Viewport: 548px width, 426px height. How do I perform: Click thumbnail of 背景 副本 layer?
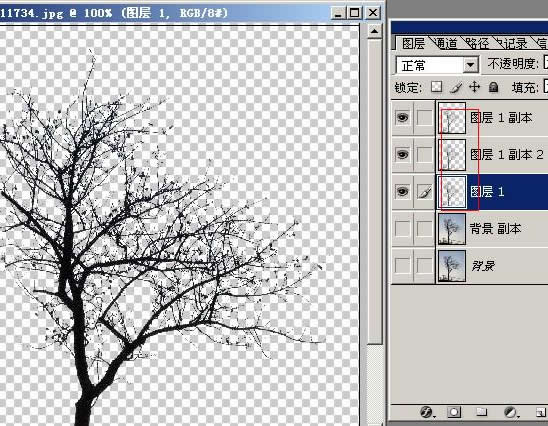[452, 229]
